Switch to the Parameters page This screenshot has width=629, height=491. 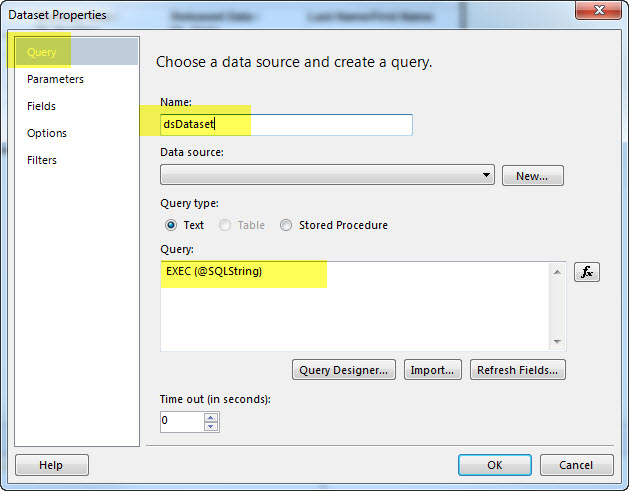coord(55,79)
